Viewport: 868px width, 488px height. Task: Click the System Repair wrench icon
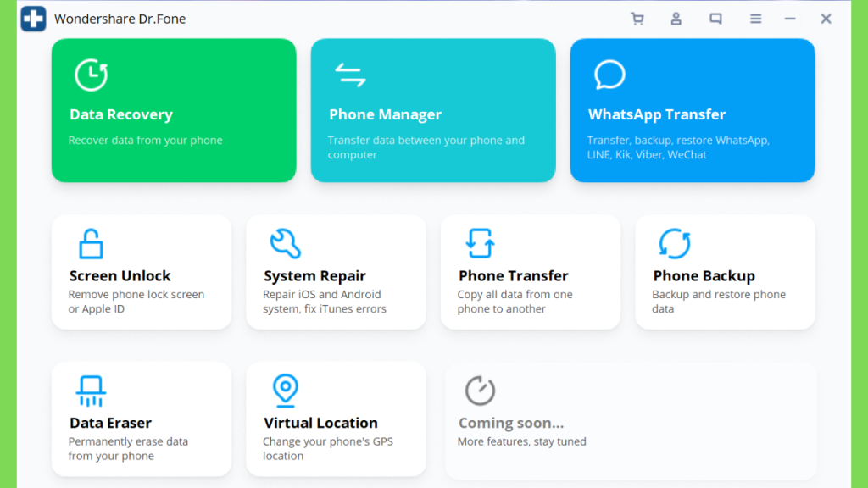tap(285, 243)
